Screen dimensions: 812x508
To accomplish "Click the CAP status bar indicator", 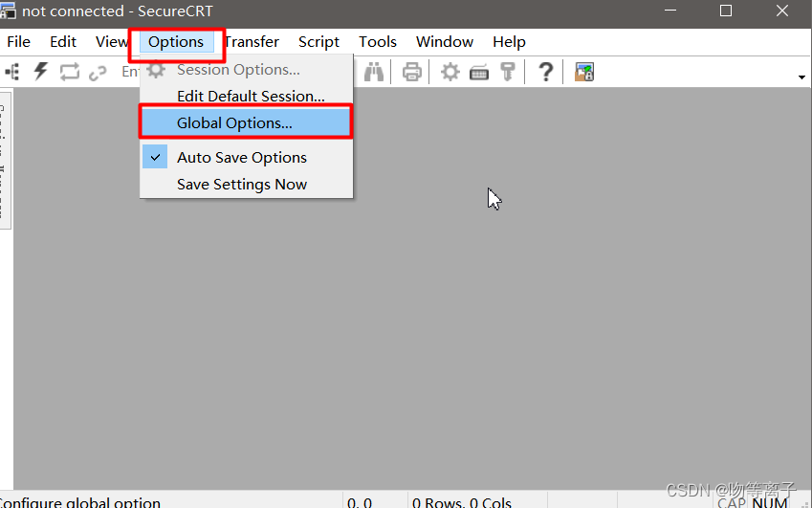I will tap(732, 502).
